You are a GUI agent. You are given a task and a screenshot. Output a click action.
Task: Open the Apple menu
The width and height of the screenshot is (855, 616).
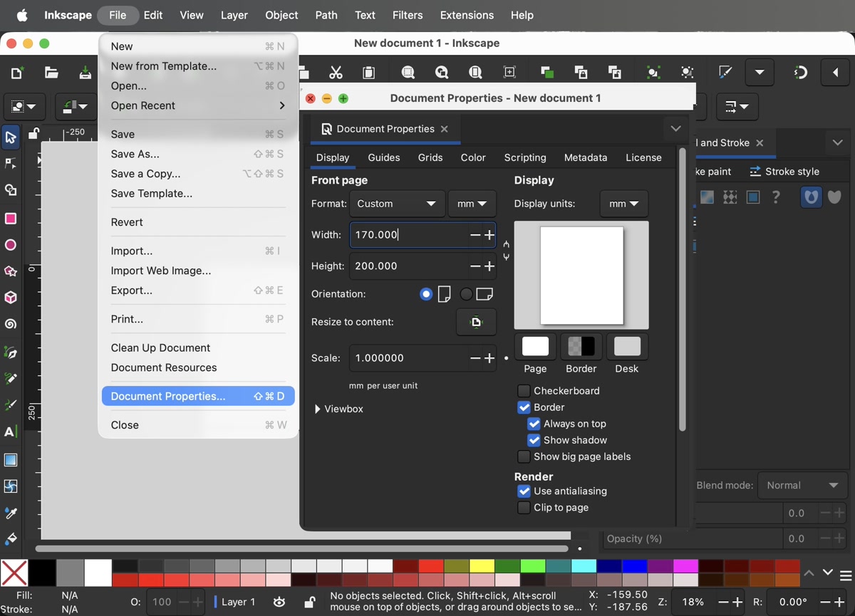(22, 15)
